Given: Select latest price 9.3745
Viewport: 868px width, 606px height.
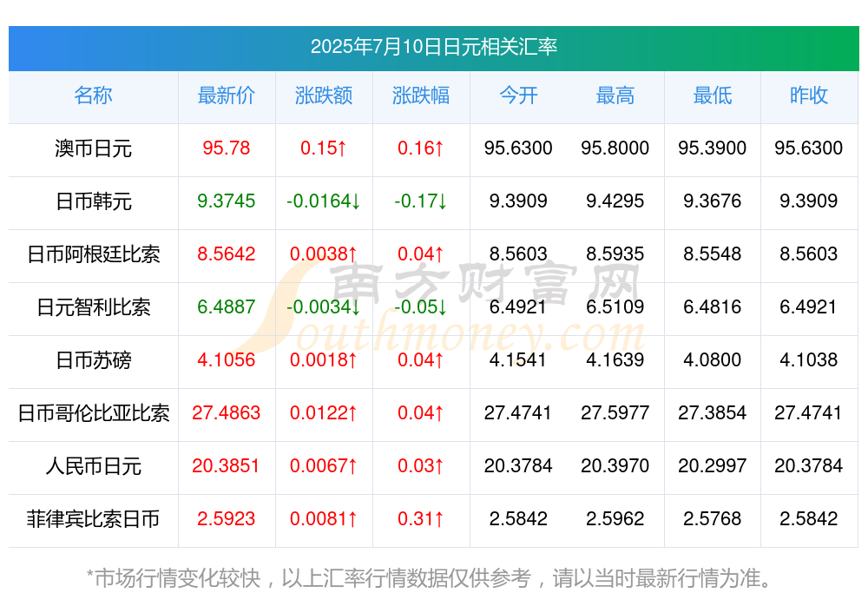Looking at the screenshot, I should 226,201.
